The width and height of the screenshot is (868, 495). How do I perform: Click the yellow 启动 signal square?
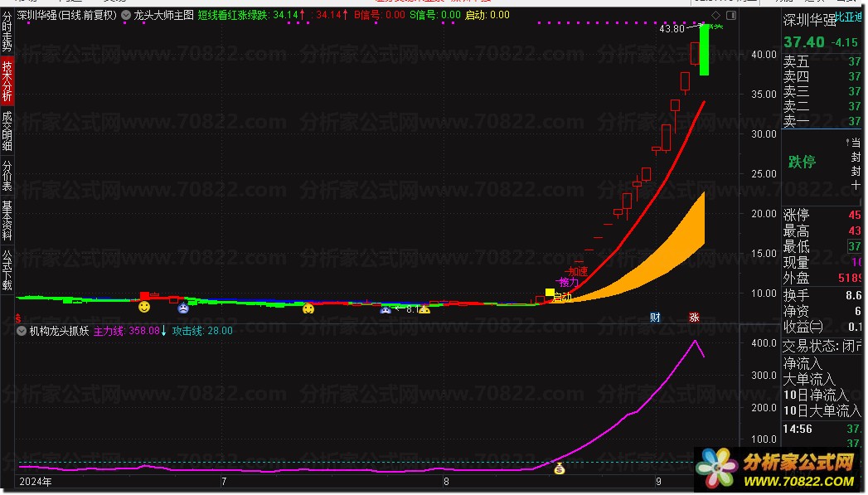[550, 293]
